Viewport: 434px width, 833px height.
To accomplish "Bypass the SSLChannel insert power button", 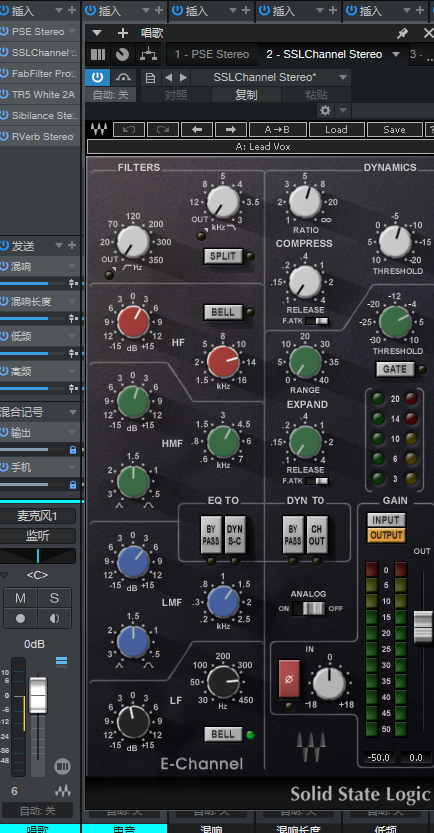I will point(5,53).
